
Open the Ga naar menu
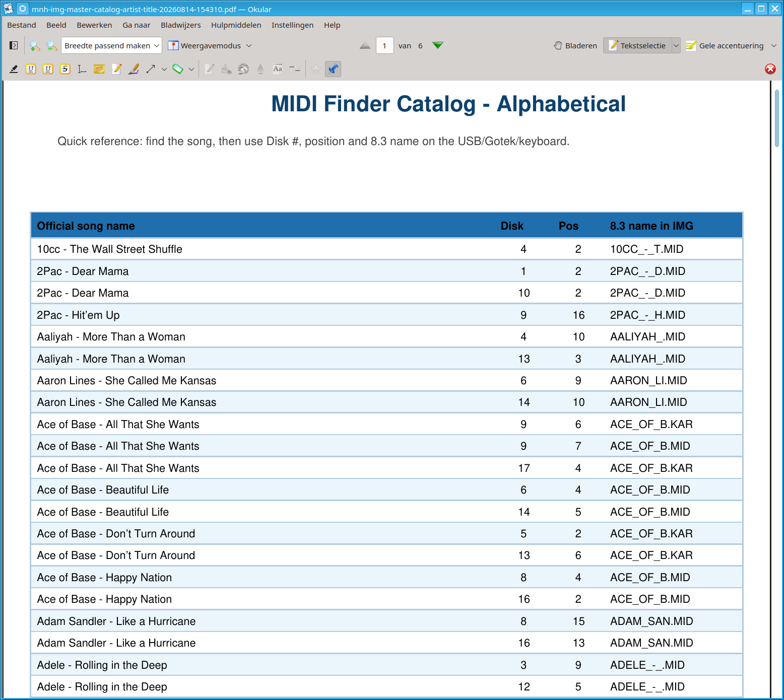[x=137, y=25]
